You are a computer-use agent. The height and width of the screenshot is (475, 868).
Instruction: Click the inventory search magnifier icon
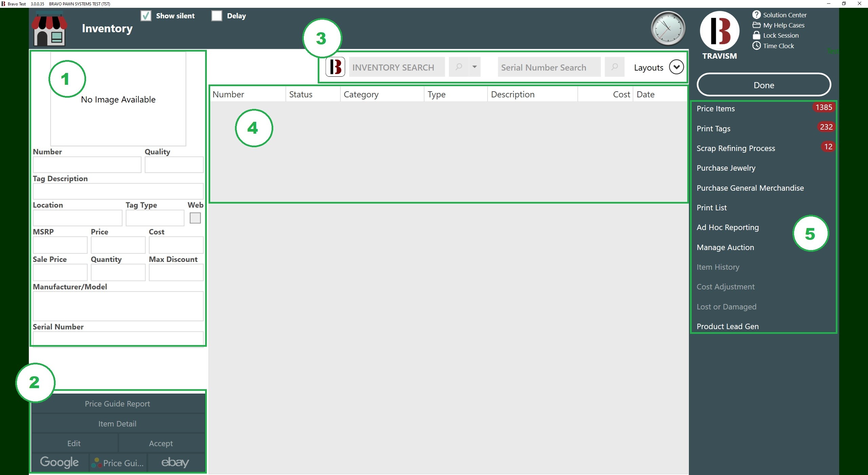[458, 67]
